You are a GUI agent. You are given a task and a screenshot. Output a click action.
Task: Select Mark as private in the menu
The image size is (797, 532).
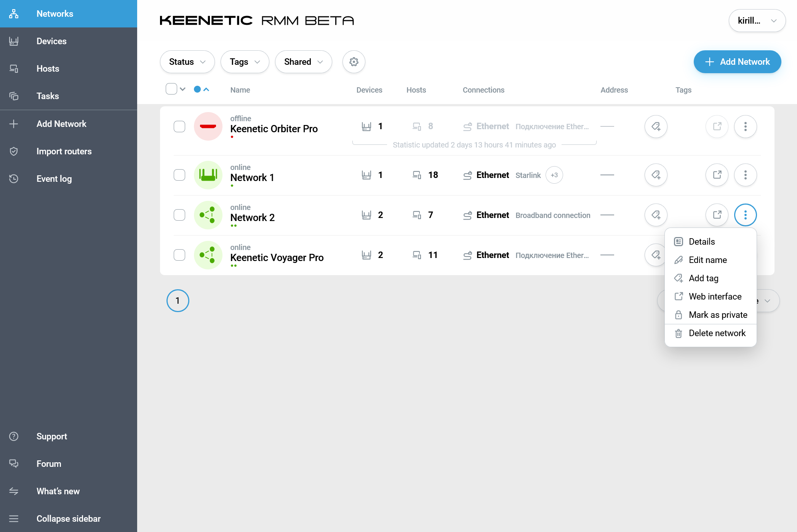717,315
